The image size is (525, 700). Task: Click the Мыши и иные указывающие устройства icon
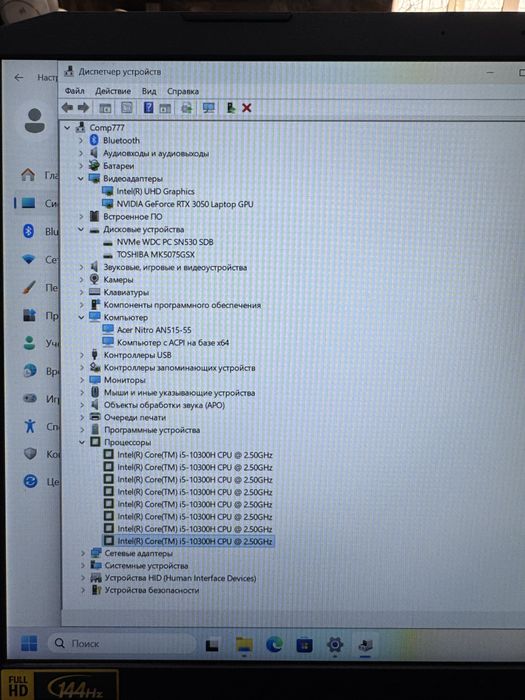pos(95,392)
